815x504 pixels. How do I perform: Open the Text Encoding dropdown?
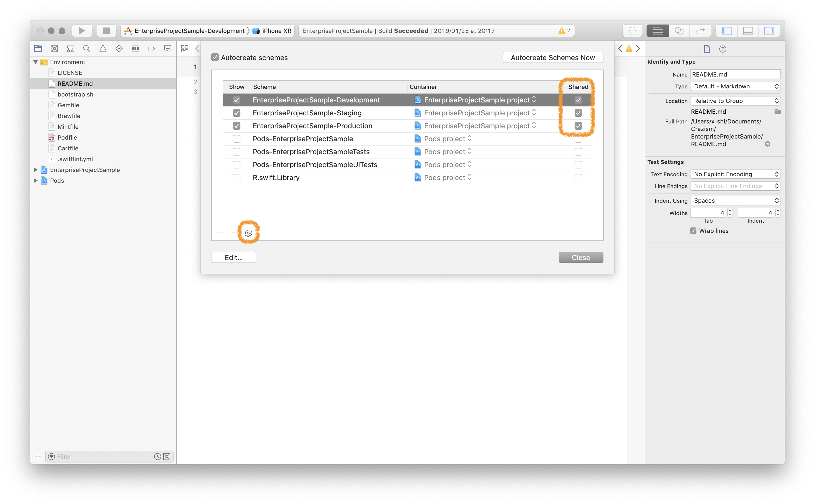click(735, 174)
